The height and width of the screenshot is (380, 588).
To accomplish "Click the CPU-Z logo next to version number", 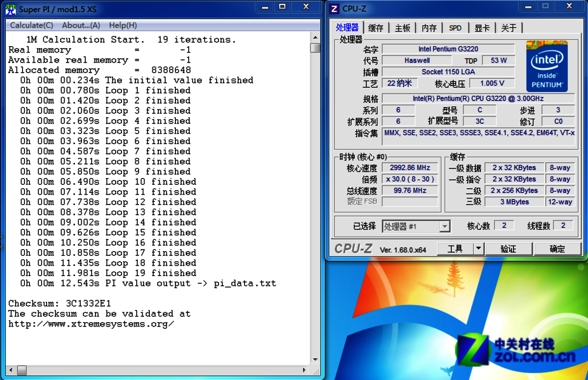I will [x=354, y=249].
